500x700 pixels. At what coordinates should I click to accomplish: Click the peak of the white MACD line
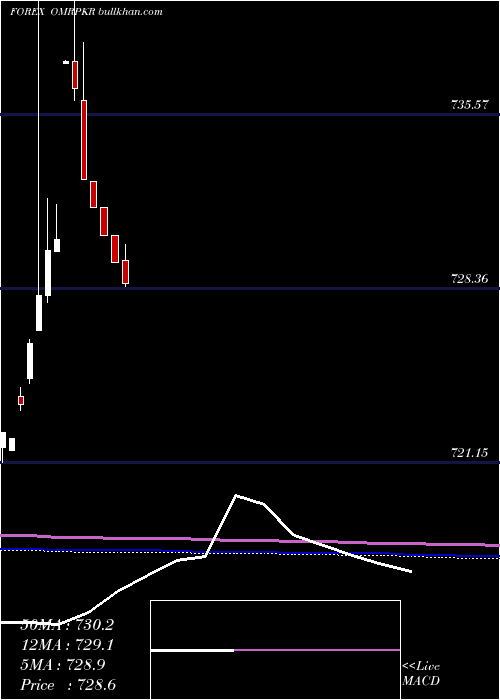pyautogui.click(x=236, y=496)
